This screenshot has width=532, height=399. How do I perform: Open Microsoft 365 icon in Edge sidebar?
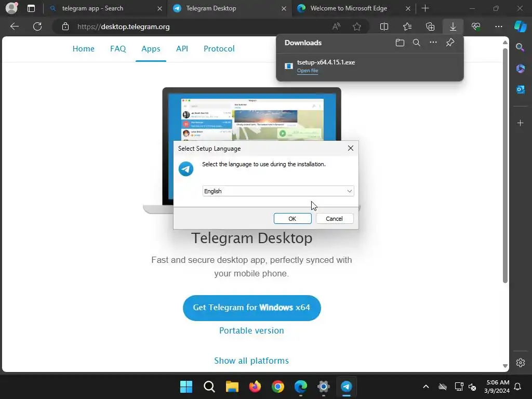point(520,69)
